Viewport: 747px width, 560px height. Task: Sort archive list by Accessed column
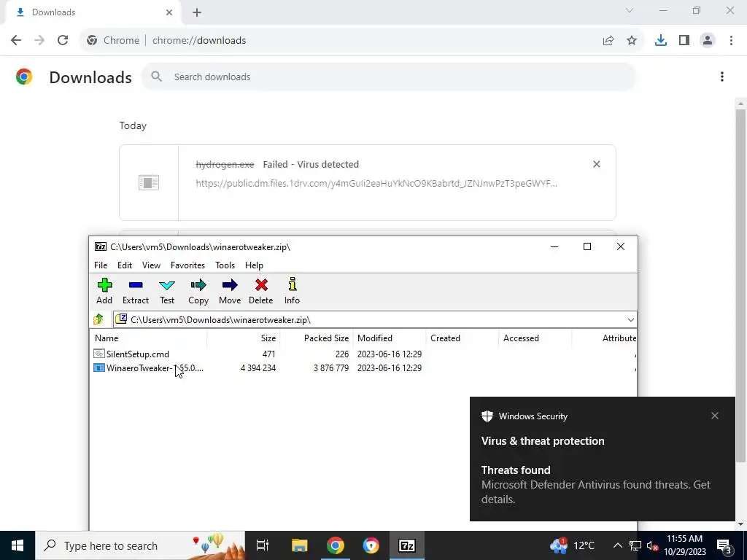click(x=535, y=338)
